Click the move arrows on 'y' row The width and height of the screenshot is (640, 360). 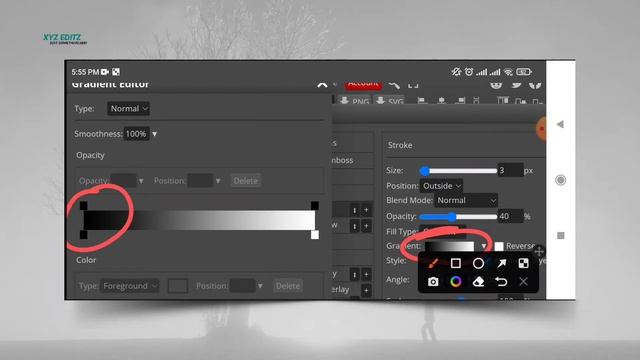354,274
